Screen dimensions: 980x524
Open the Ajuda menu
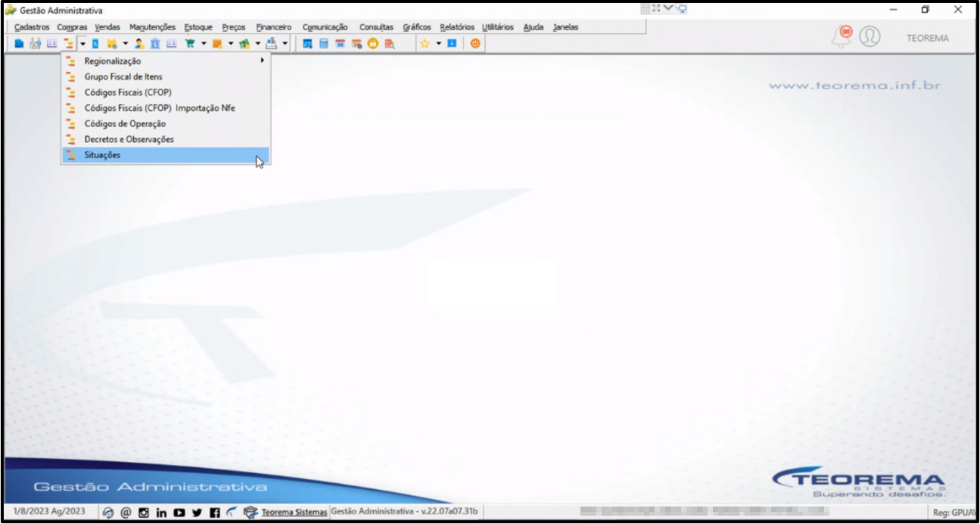tap(534, 27)
